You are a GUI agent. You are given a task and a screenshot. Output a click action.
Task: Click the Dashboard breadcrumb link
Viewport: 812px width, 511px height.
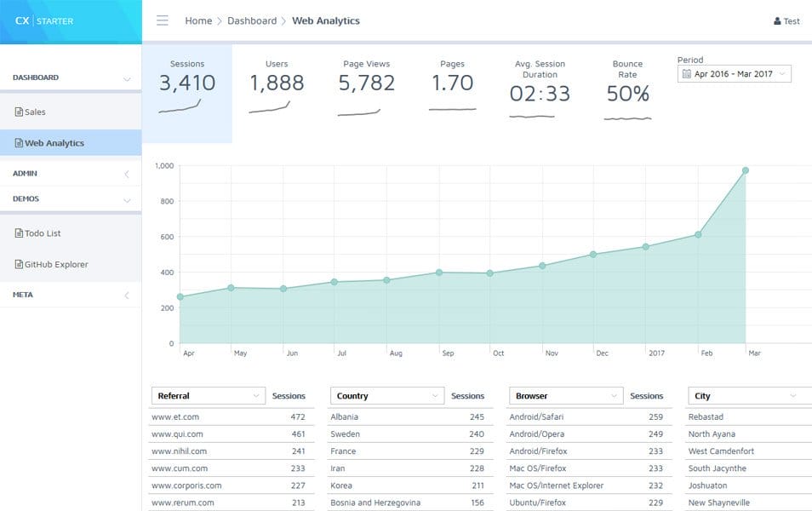pyautogui.click(x=252, y=20)
